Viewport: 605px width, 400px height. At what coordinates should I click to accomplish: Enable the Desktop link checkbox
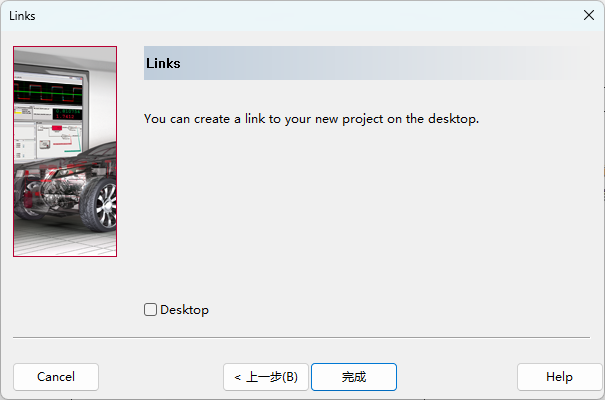point(151,310)
